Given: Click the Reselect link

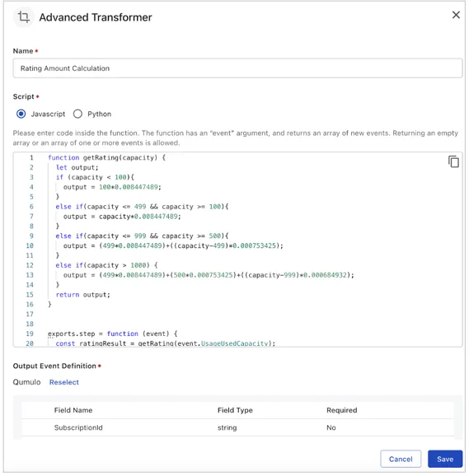Looking at the screenshot, I should [x=64, y=382].
